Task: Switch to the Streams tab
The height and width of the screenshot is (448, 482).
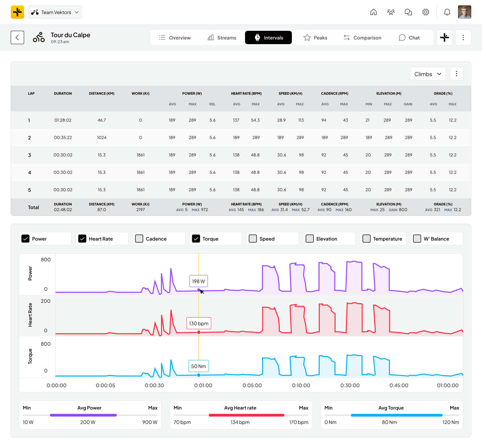Action: [222, 37]
